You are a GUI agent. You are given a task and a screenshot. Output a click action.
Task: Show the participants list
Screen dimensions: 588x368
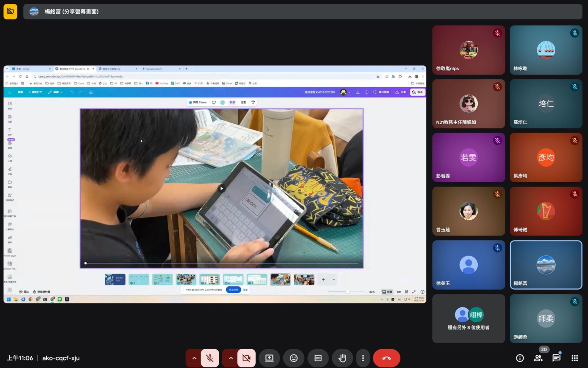click(538, 358)
